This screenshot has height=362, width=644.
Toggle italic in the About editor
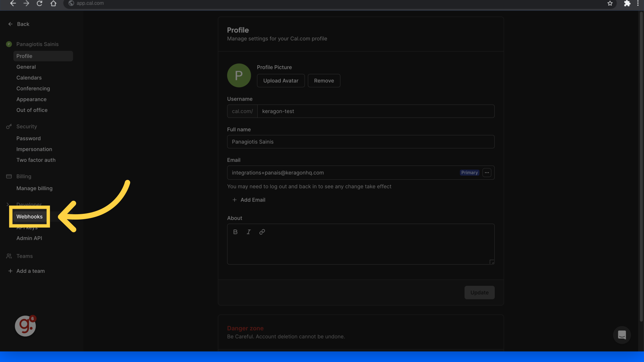coord(249,232)
